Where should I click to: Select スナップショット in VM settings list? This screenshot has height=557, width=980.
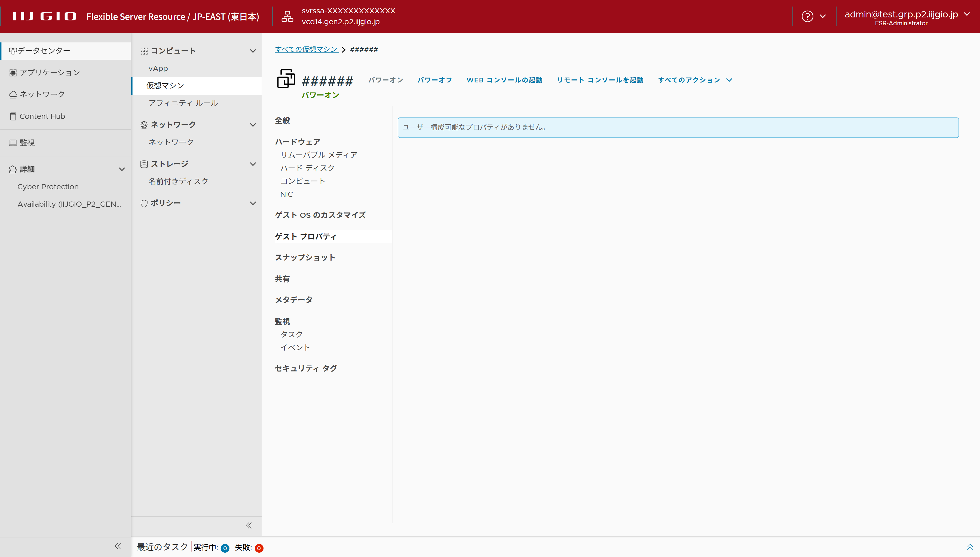click(x=305, y=258)
